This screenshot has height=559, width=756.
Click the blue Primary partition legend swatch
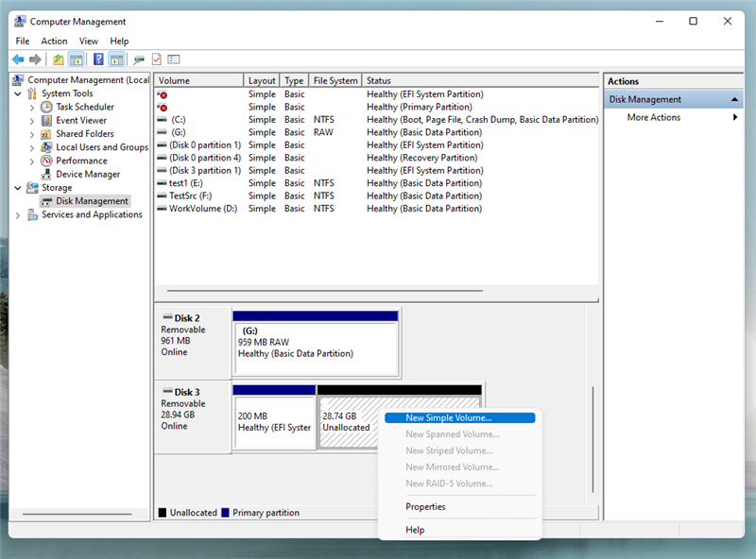click(225, 512)
